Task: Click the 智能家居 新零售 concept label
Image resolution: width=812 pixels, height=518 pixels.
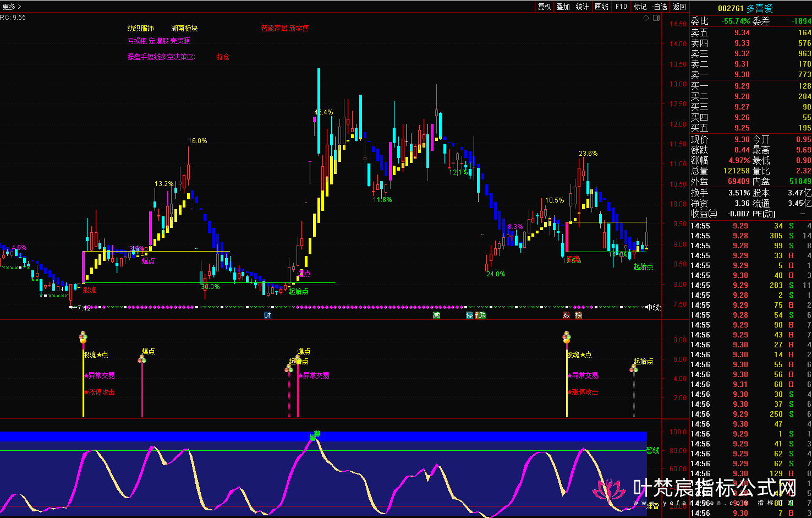Action: (x=285, y=28)
